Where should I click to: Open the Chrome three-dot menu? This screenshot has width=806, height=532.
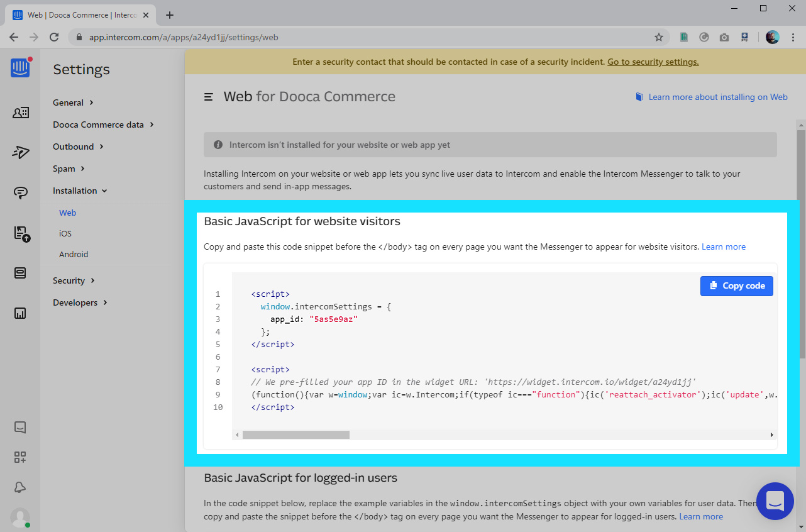click(792, 37)
